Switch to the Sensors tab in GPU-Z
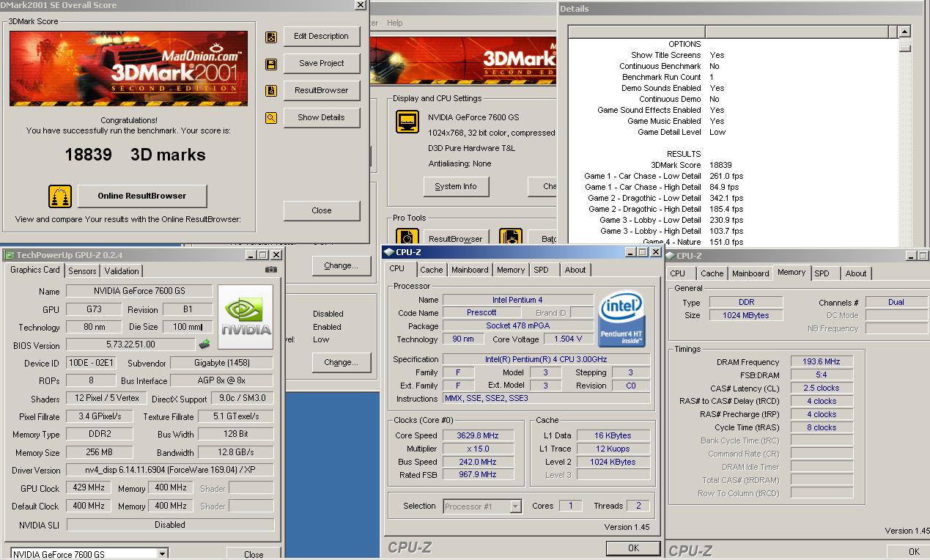Image resolution: width=930 pixels, height=560 pixels. pos(82,270)
